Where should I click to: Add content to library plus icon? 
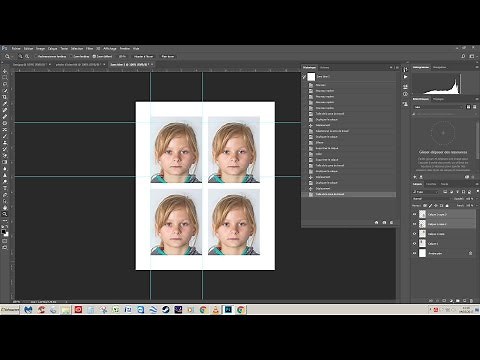pos(415,177)
